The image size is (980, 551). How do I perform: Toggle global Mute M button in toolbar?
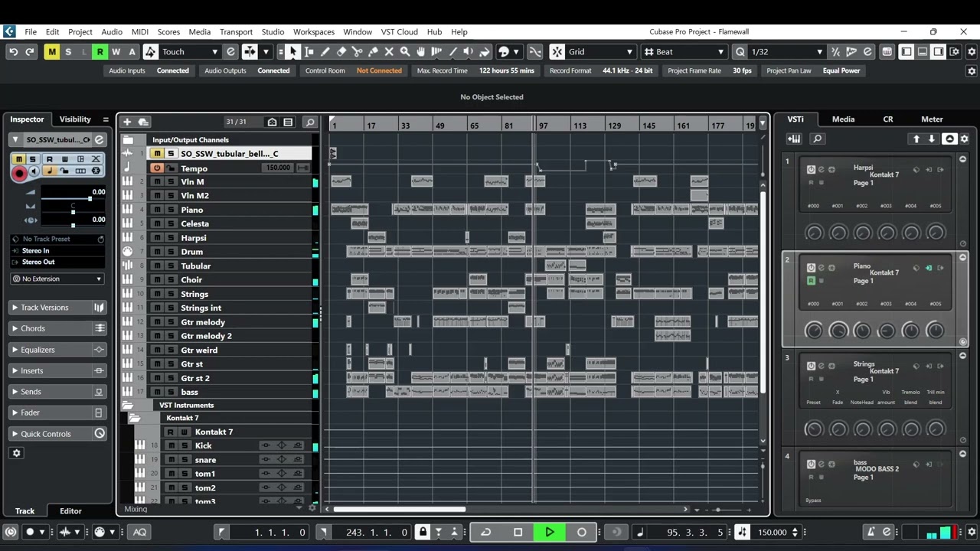point(51,52)
